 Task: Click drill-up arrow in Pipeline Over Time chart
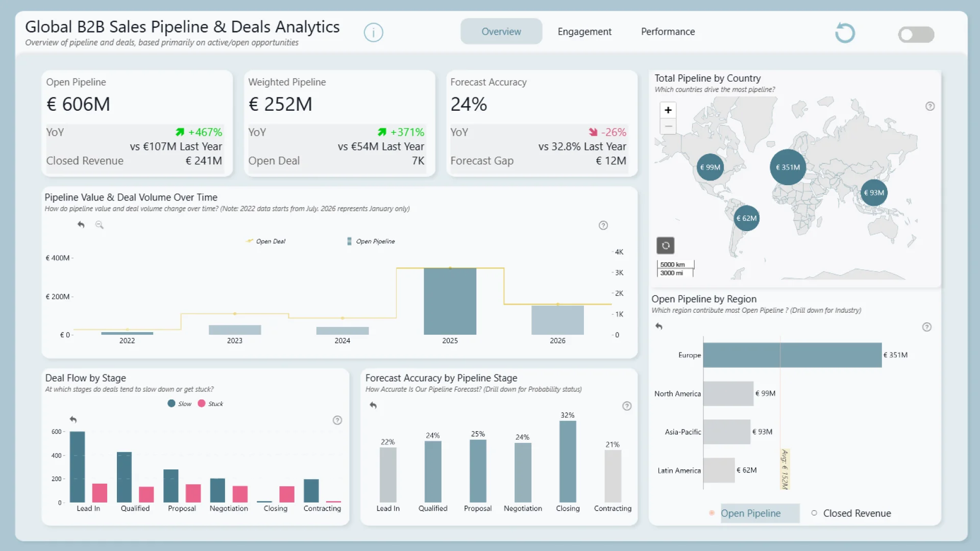click(x=81, y=224)
